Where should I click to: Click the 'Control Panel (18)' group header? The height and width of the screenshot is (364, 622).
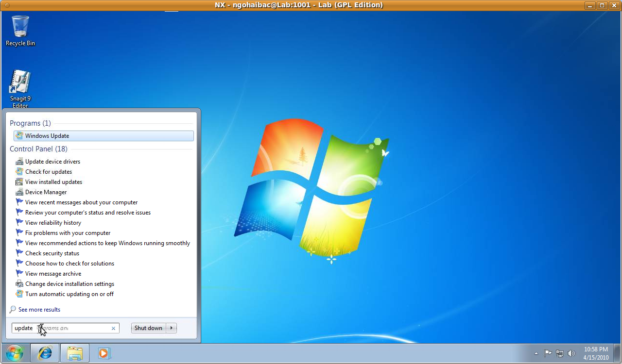(38, 149)
